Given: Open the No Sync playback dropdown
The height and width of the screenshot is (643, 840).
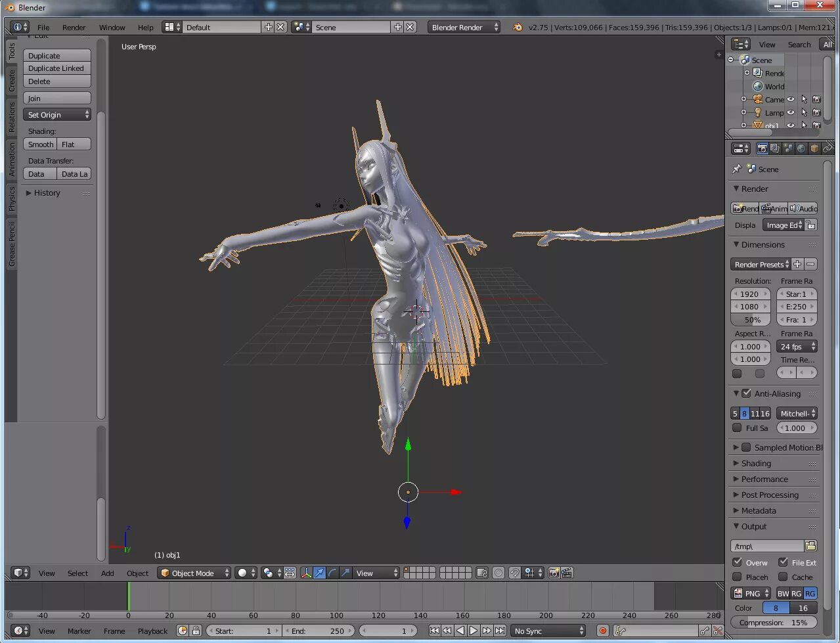Looking at the screenshot, I should click(x=548, y=631).
